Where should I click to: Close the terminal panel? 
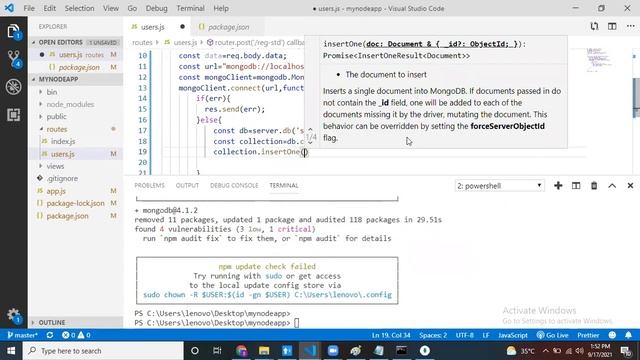(x=630, y=186)
